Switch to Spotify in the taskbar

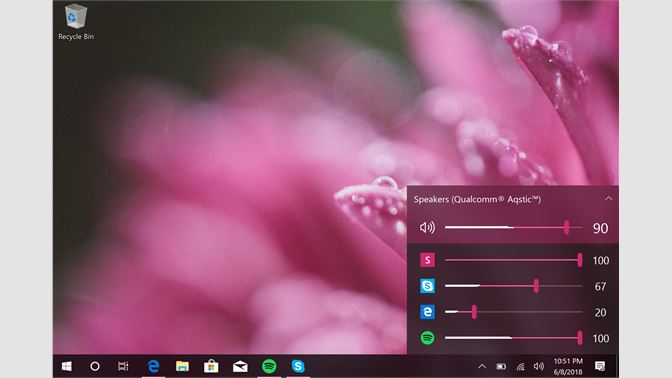(x=269, y=366)
